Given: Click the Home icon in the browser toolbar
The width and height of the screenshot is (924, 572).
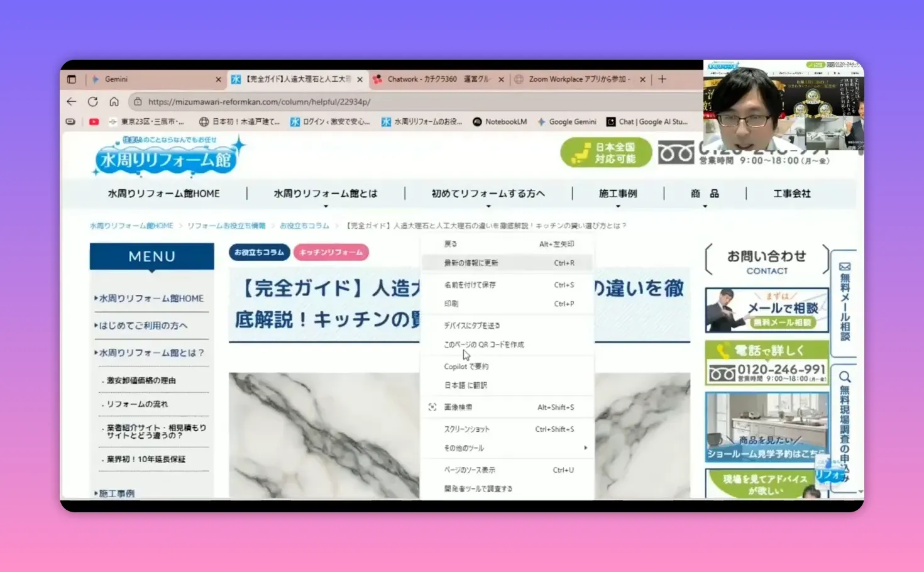Looking at the screenshot, I should [x=114, y=101].
